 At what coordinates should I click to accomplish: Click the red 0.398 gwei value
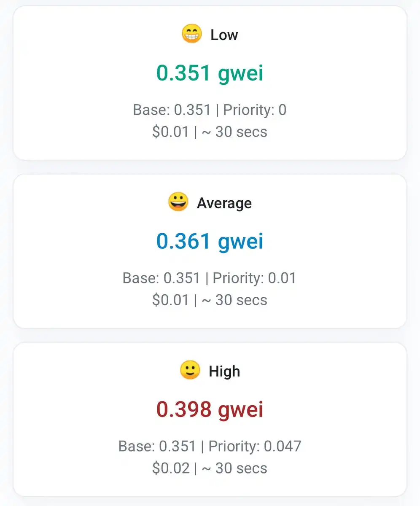click(210, 409)
